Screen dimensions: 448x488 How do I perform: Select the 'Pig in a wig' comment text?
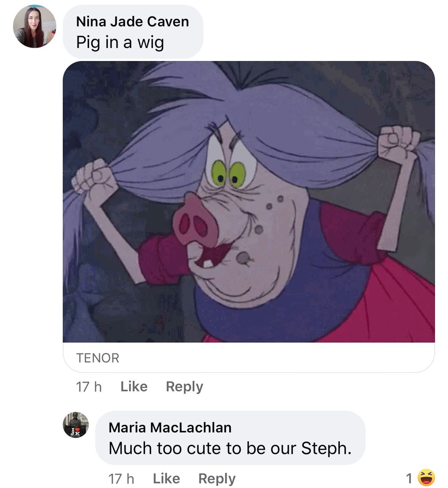point(120,43)
